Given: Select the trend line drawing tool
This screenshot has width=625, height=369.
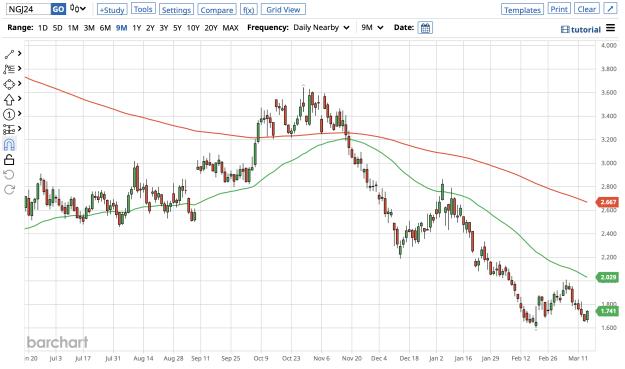Looking at the screenshot, I should [9, 54].
